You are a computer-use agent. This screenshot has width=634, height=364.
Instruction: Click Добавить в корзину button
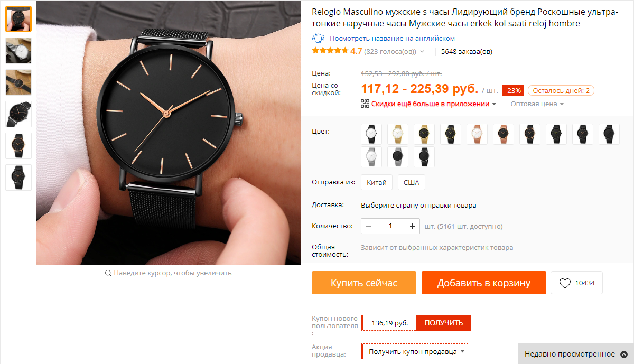483,283
